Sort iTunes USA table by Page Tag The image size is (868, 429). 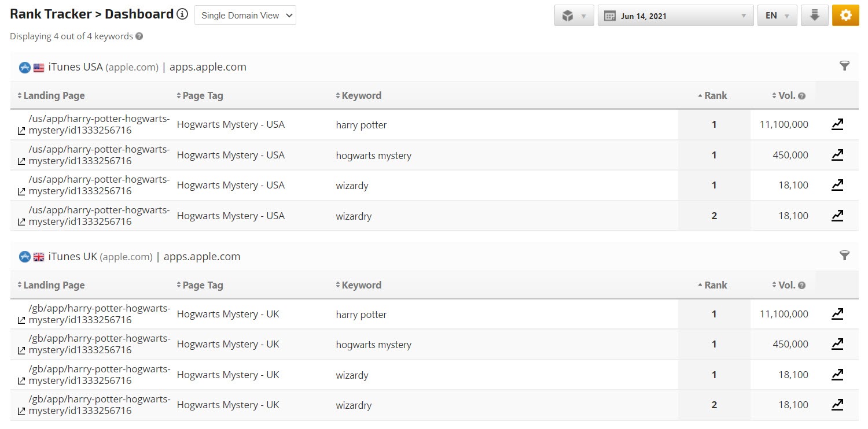200,95
